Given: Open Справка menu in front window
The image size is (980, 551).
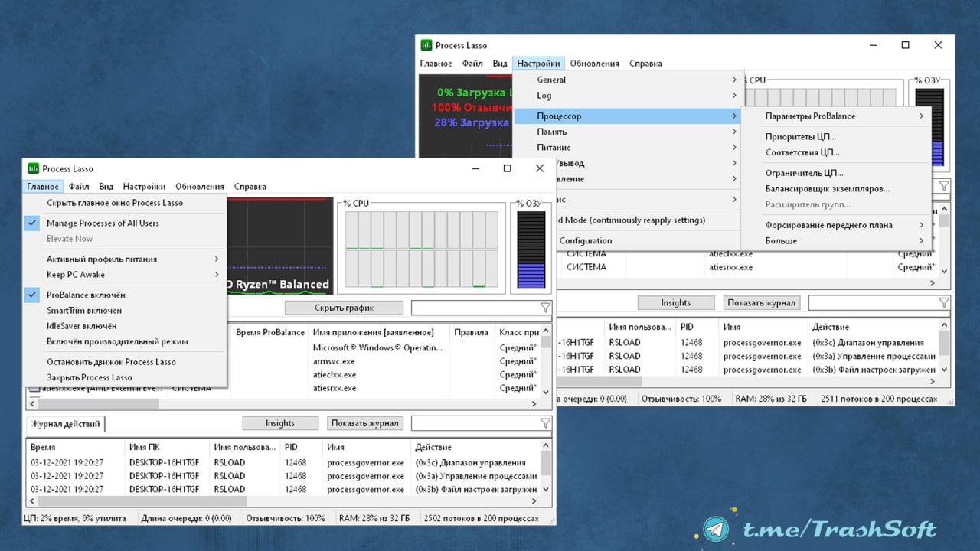Looking at the screenshot, I should 250,186.
